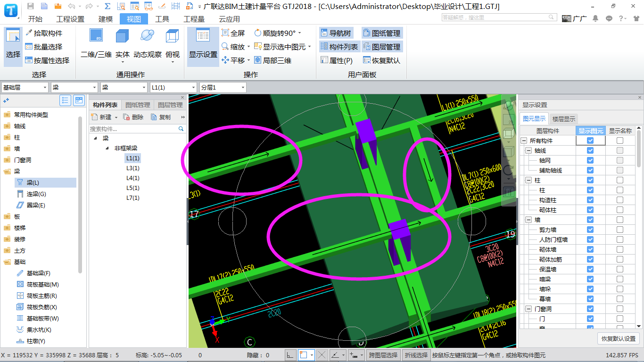This screenshot has width=644, height=362.
Task: Toggle the 导航树 navigation tree panel
Action: (336, 33)
